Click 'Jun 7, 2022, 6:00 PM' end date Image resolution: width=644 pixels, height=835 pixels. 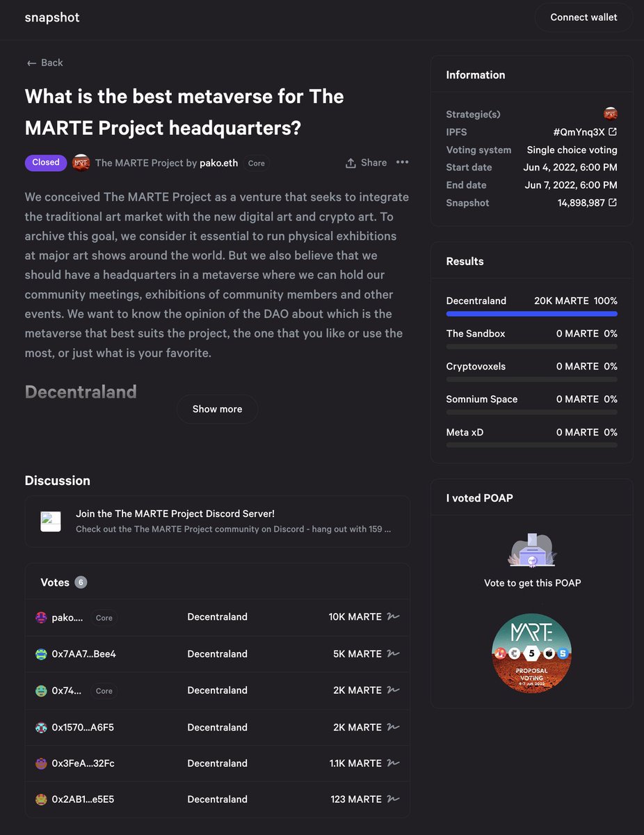tap(570, 185)
